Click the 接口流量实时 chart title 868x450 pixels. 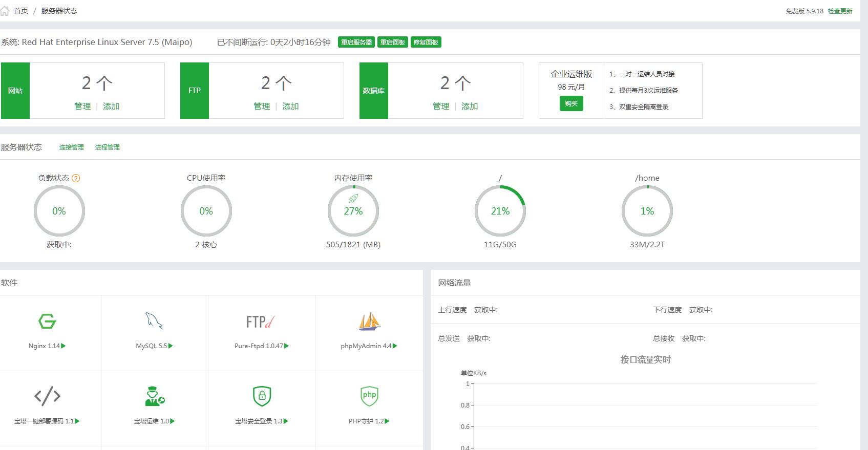[x=646, y=360]
